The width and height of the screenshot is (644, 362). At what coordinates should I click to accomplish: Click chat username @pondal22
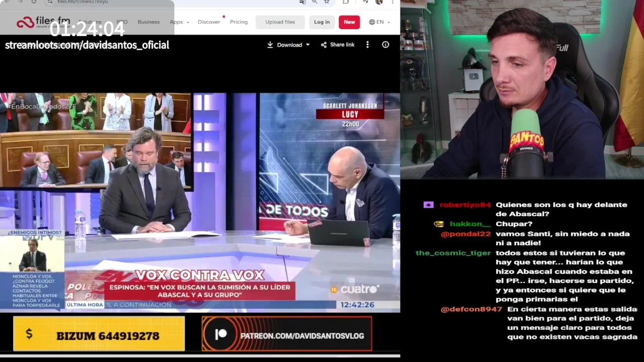[465, 234]
